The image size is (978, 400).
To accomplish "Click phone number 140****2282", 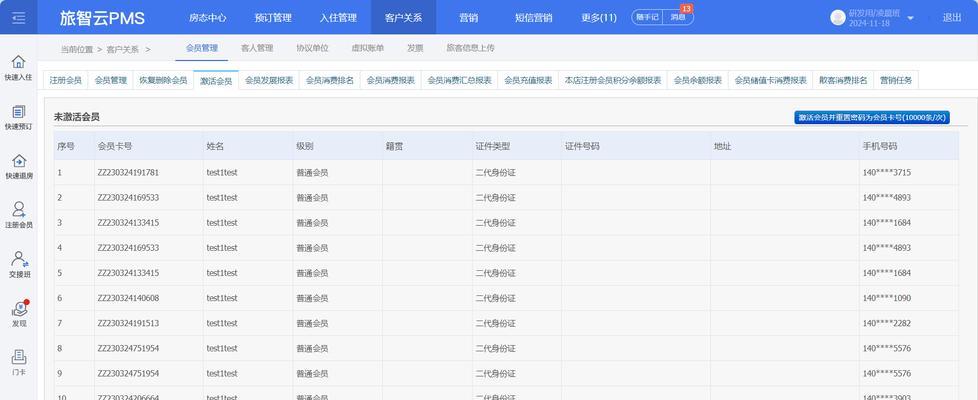I will coord(887,323).
